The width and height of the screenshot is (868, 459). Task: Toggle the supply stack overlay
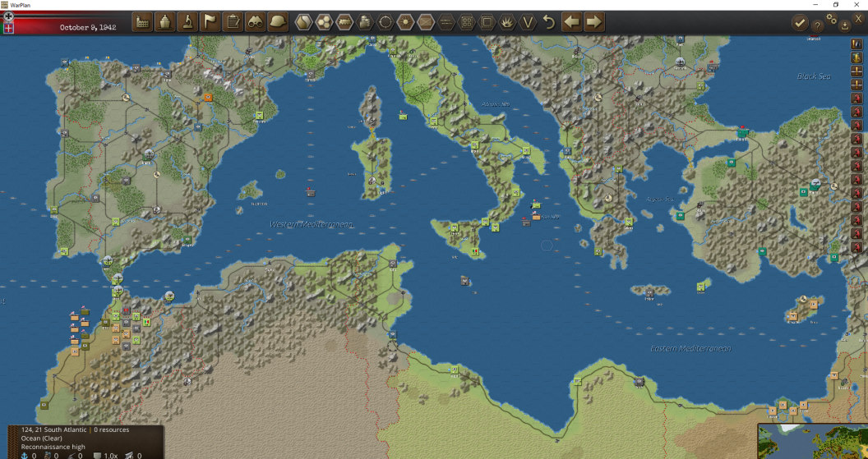pos(365,22)
